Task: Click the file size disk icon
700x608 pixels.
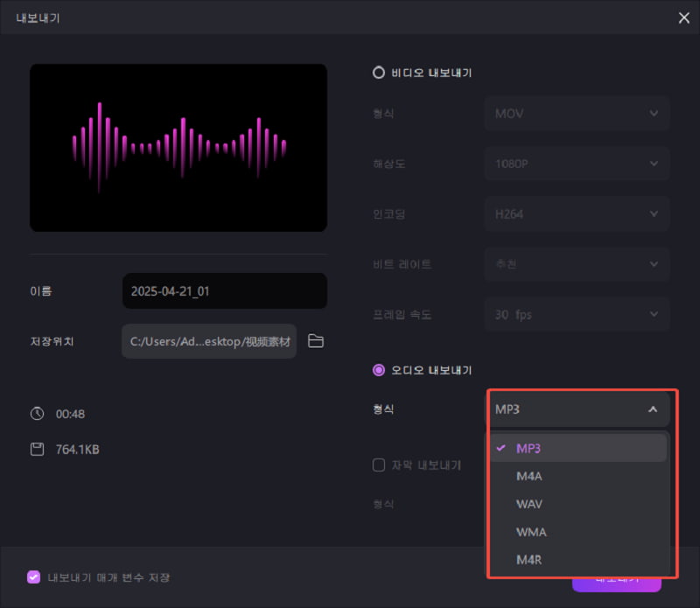Action: (37, 450)
